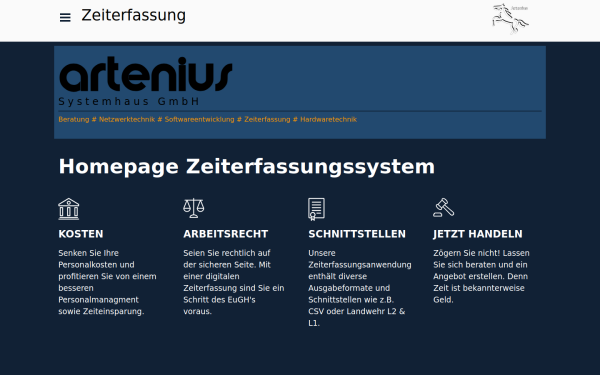Click the artenius Systemhaus GmbH logo
Image resolution: width=600 pixels, height=375 pixels.
(x=146, y=81)
